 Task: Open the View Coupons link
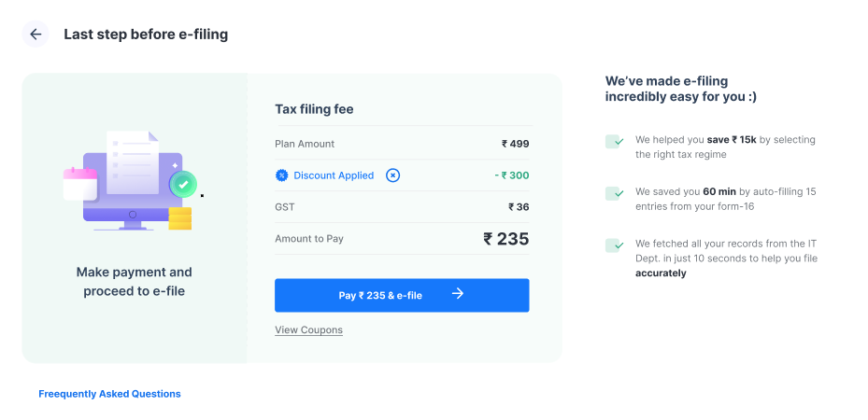click(309, 329)
